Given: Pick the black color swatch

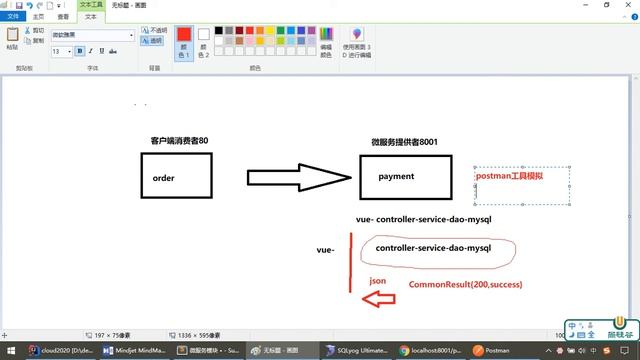Looking at the screenshot, I should point(219,30).
